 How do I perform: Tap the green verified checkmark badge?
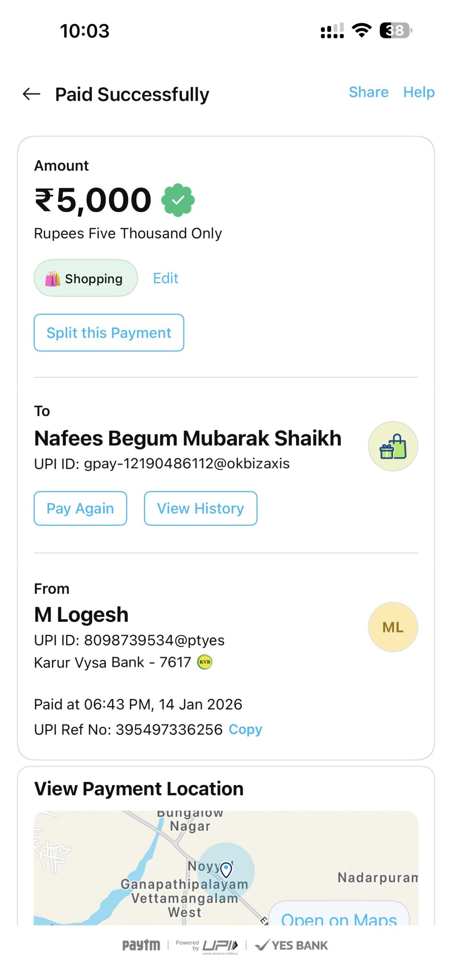(x=178, y=200)
